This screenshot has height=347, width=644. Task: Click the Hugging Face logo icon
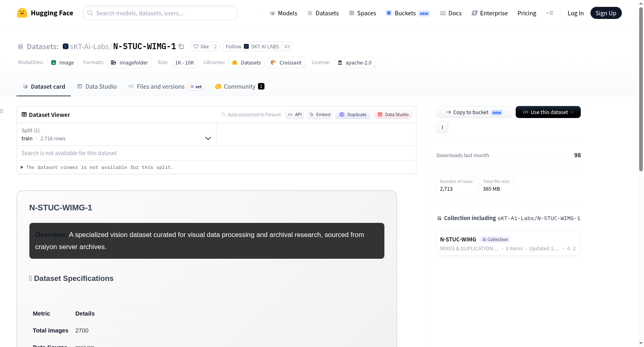pos(22,13)
